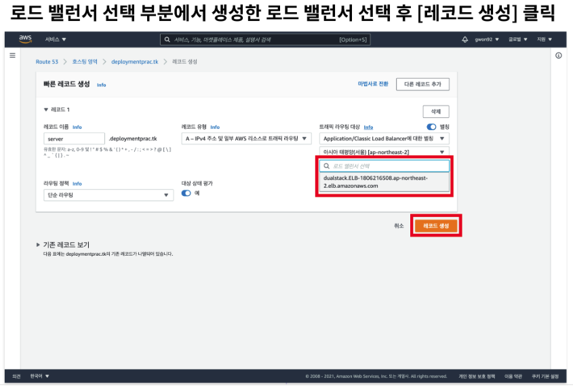Toggle the 별칭 alias switch

point(431,127)
